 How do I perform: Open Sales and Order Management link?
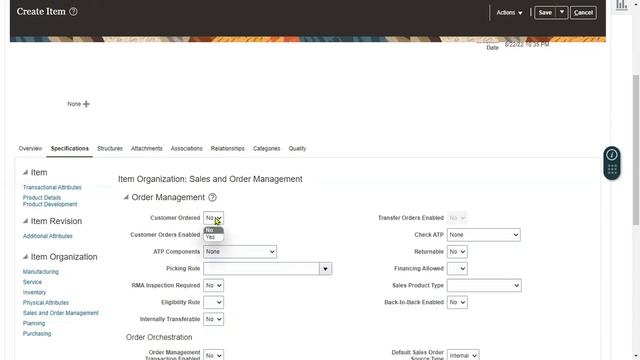click(x=60, y=313)
